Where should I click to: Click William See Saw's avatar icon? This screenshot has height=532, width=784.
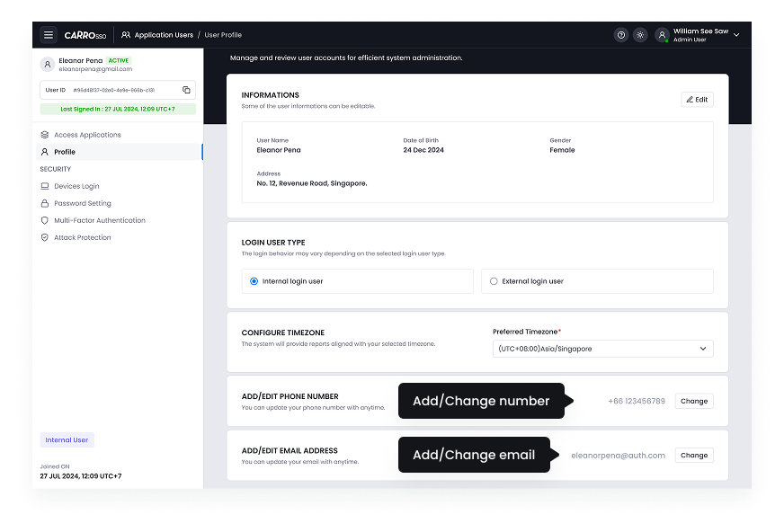pyautogui.click(x=663, y=34)
